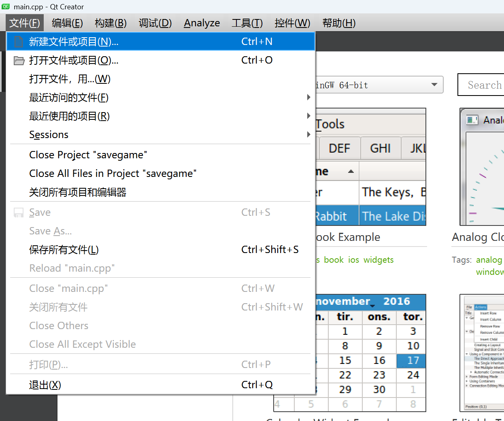Click the open folder icon in menu
The image size is (504, 421).
[19, 61]
